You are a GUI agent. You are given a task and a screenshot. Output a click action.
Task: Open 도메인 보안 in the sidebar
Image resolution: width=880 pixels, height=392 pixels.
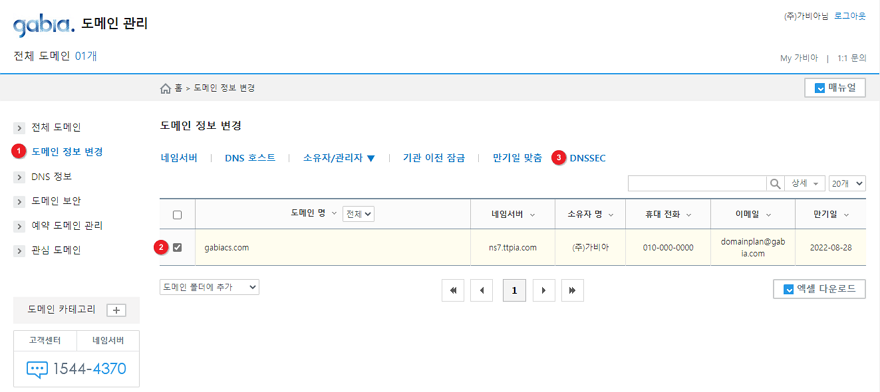[x=56, y=200]
